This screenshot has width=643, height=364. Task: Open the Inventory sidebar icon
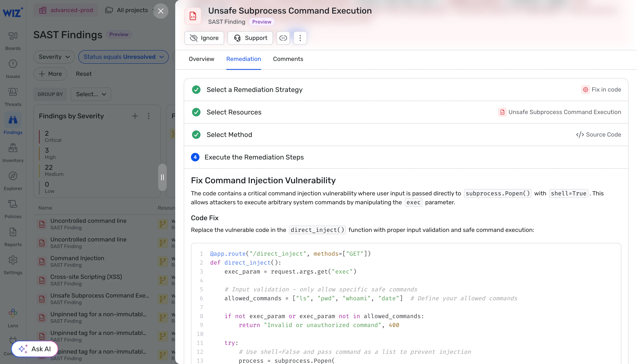13,148
